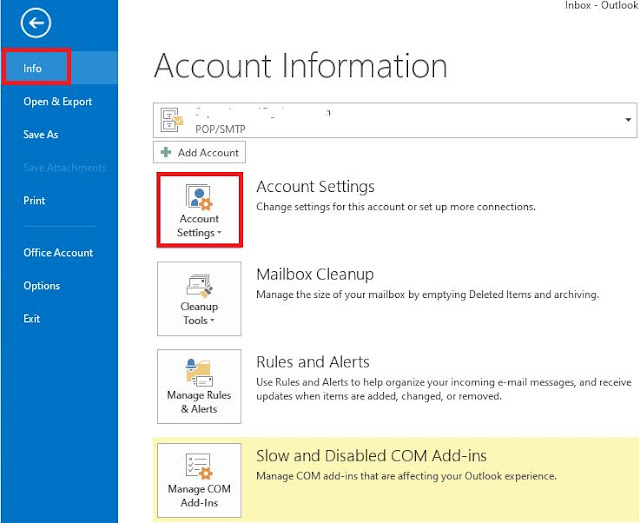The width and height of the screenshot is (640, 523).
Task: Select Save As in the sidebar
Action: coord(41,134)
